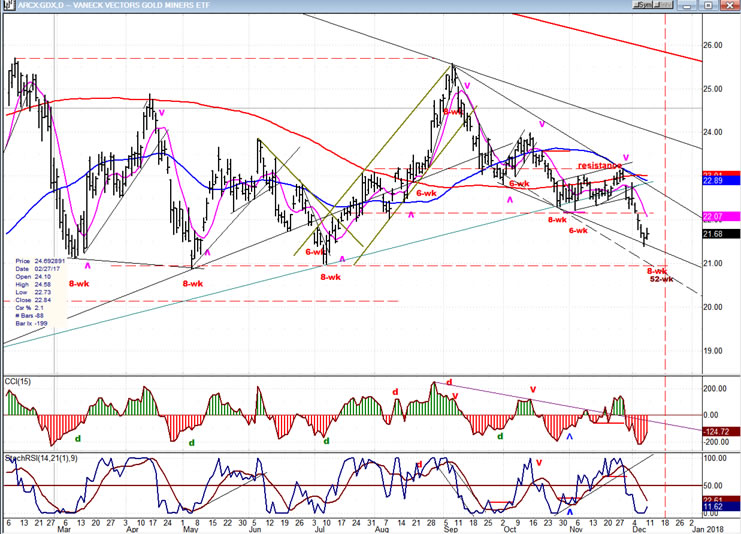Click the Sep label on time axis
The image size is (741, 534).
tap(451, 529)
